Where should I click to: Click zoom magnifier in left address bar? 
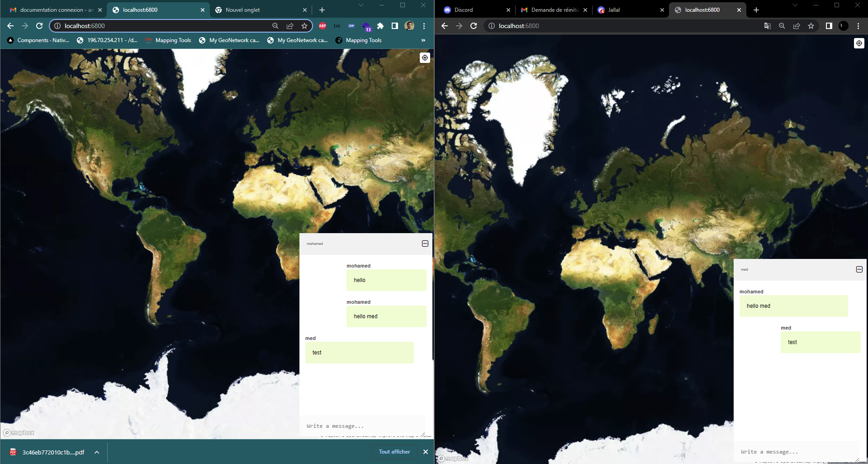tap(275, 26)
